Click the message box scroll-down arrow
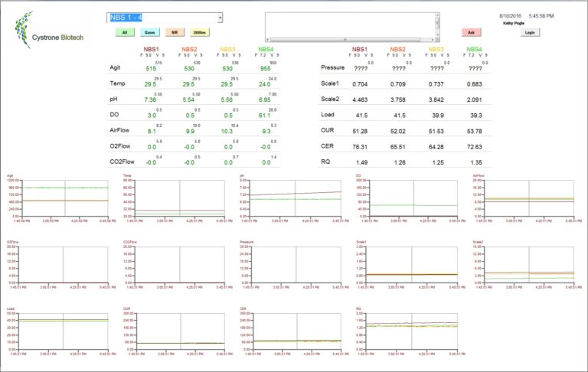Screen dimensions: 588x372 pos(437,35)
